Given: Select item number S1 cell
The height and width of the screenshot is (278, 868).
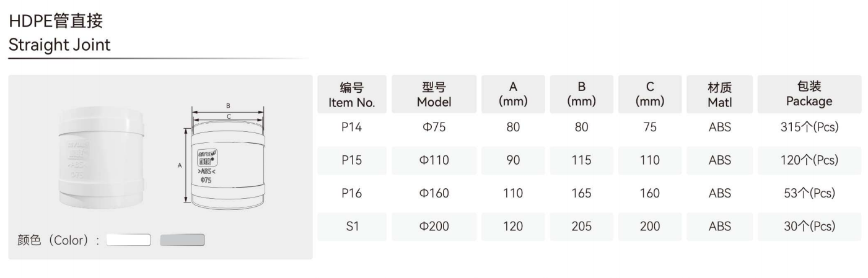Looking at the screenshot, I should 351,226.
